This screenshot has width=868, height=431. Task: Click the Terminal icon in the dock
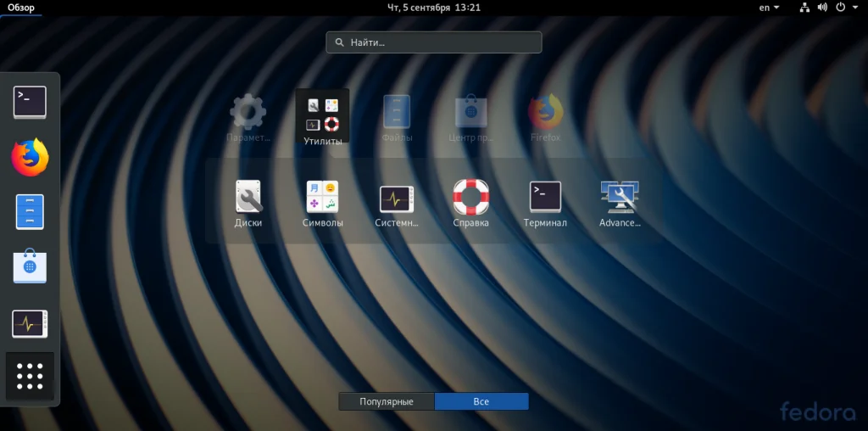point(30,103)
